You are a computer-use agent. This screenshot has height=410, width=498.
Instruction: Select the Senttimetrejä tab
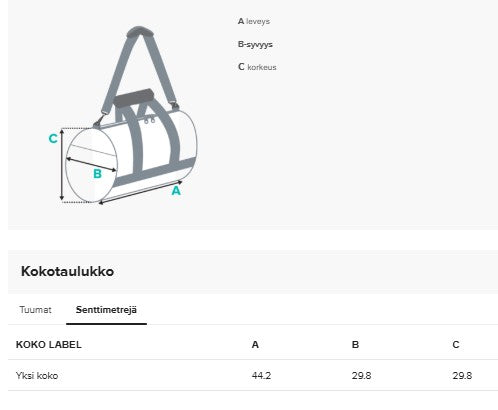click(106, 310)
